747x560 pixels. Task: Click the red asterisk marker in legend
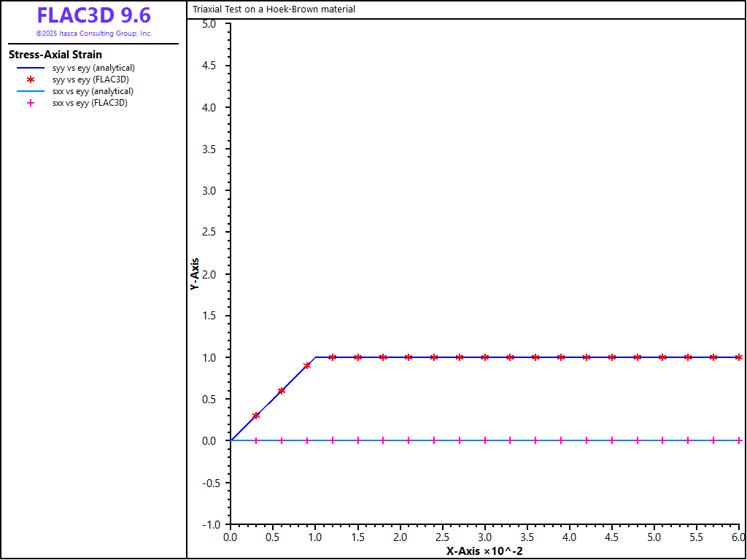point(31,79)
